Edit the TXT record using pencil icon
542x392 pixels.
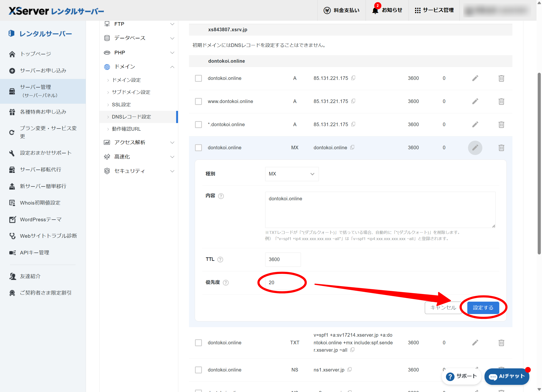pos(475,343)
